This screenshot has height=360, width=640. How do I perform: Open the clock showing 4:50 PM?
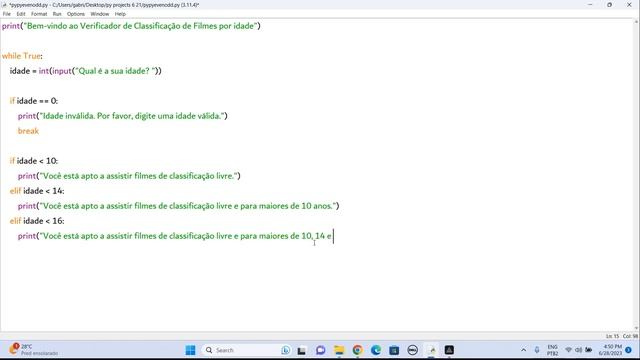(612, 350)
